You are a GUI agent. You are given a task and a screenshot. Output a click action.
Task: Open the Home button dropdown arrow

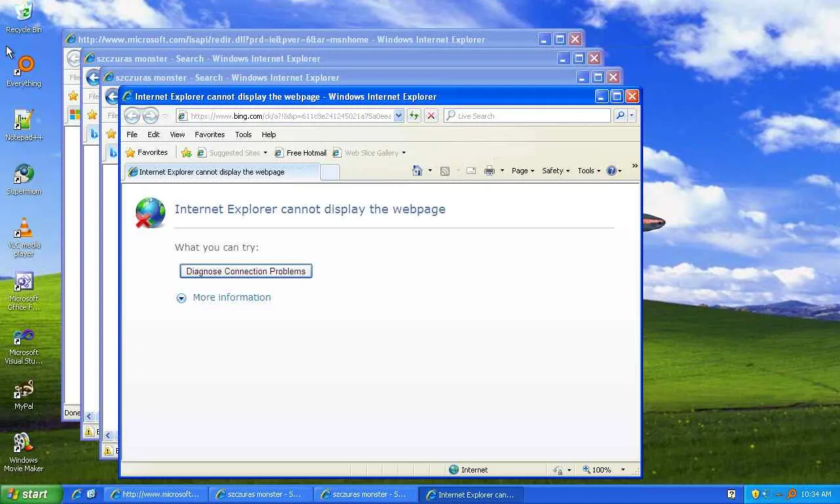click(430, 171)
